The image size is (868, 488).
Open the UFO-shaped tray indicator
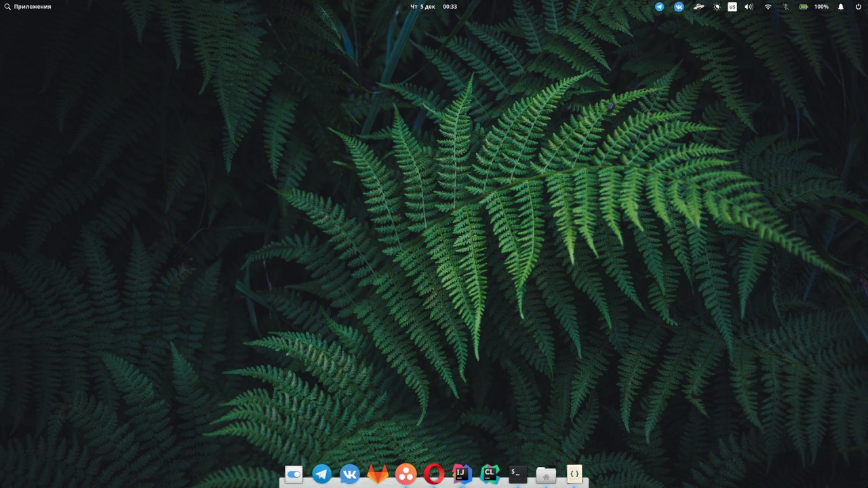[x=698, y=7]
